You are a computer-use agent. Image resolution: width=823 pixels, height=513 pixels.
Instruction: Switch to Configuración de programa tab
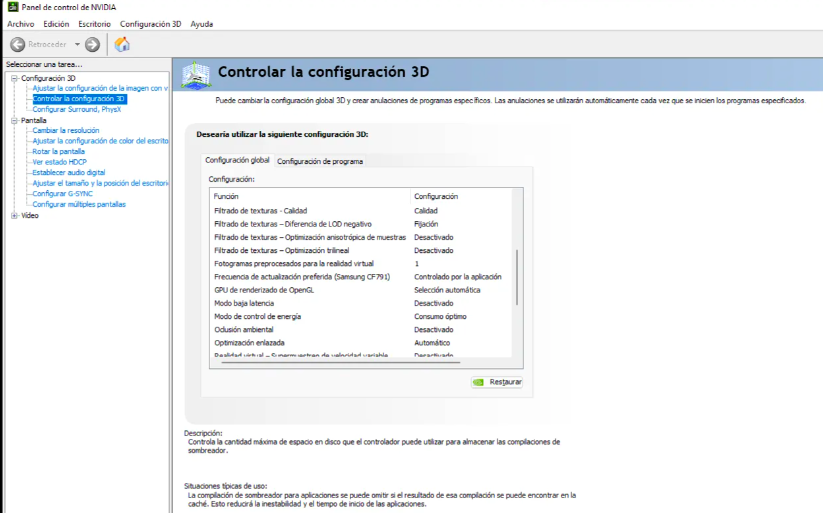pos(320,161)
